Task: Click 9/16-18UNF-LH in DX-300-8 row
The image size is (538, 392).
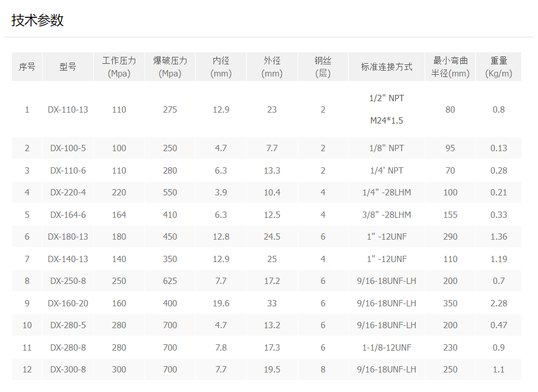Action: 387,370
